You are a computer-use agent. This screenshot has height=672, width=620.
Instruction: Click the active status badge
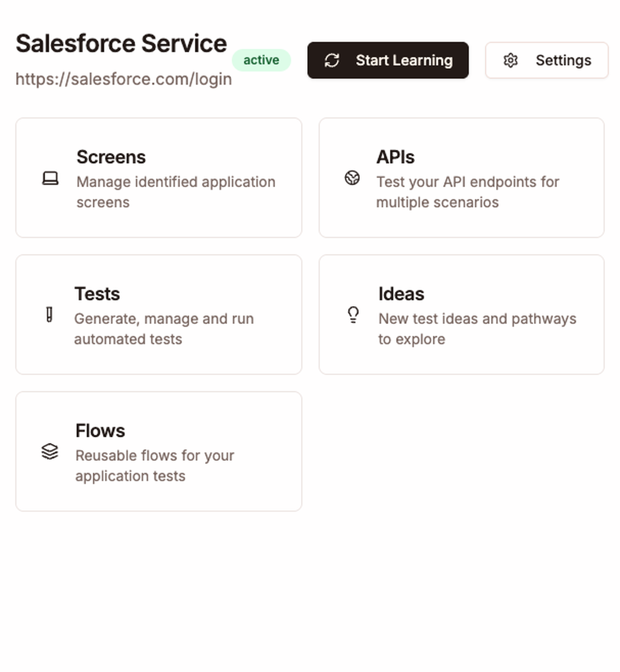pyautogui.click(x=261, y=60)
